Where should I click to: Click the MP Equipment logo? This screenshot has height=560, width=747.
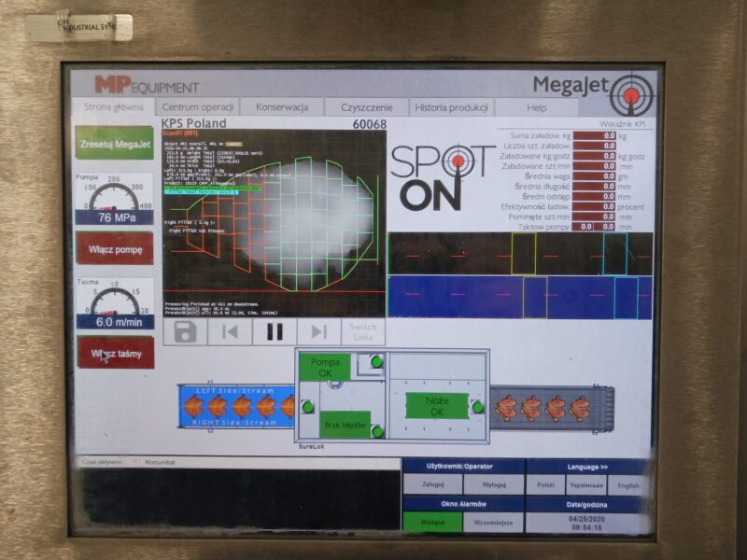[147, 85]
